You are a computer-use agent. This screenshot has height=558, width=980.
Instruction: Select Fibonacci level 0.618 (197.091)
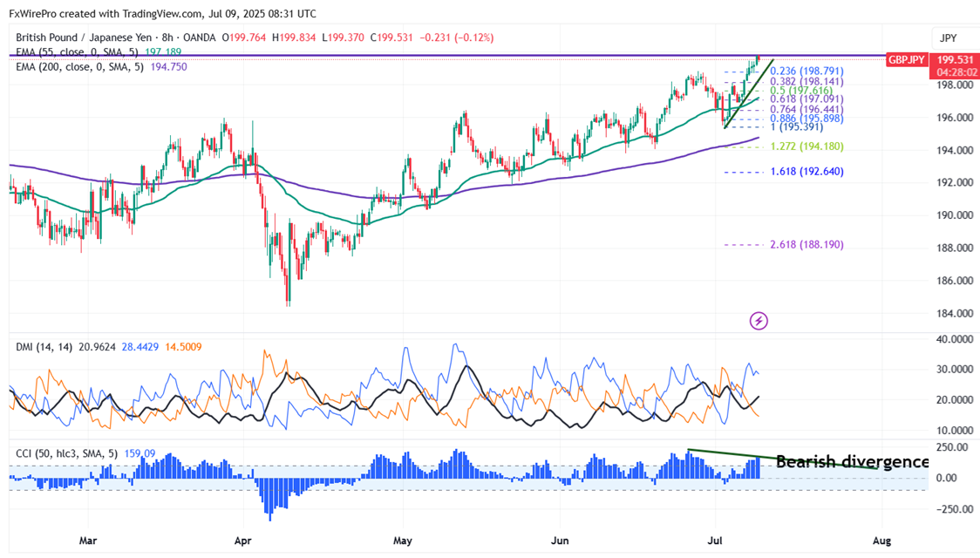click(x=806, y=99)
